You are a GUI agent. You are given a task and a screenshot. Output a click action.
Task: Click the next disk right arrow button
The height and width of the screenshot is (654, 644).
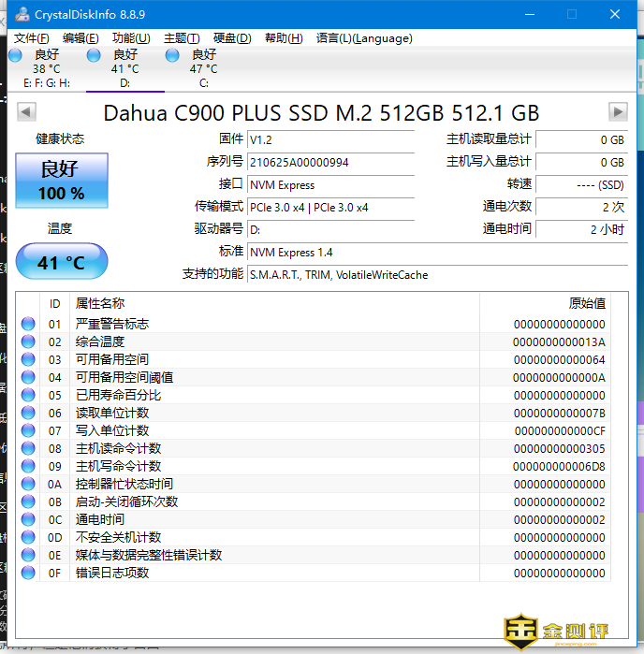point(617,112)
